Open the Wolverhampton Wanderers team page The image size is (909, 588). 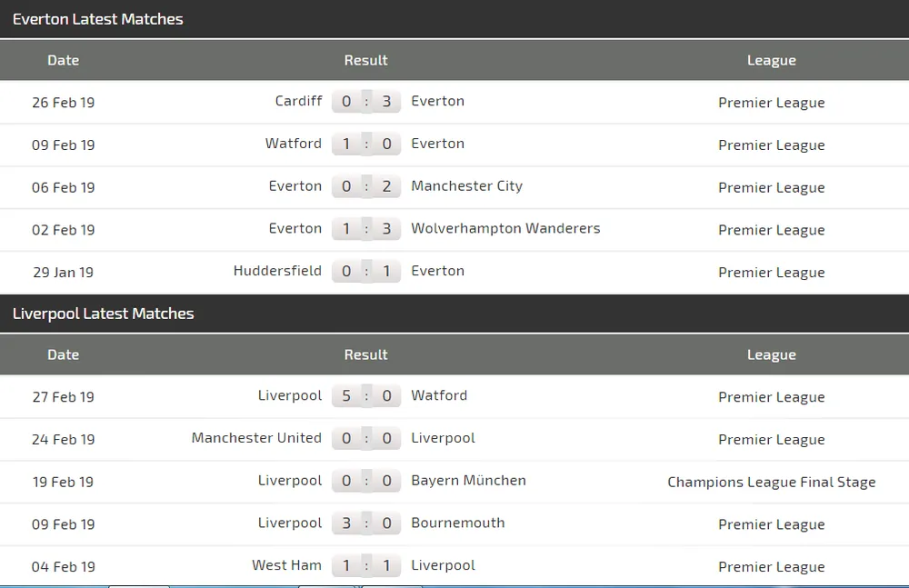(x=505, y=229)
